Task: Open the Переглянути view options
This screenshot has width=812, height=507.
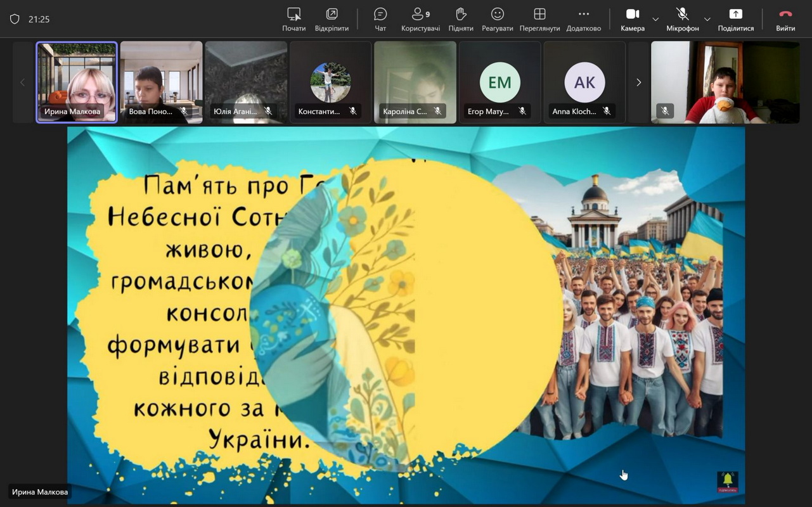Action: pos(539,19)
